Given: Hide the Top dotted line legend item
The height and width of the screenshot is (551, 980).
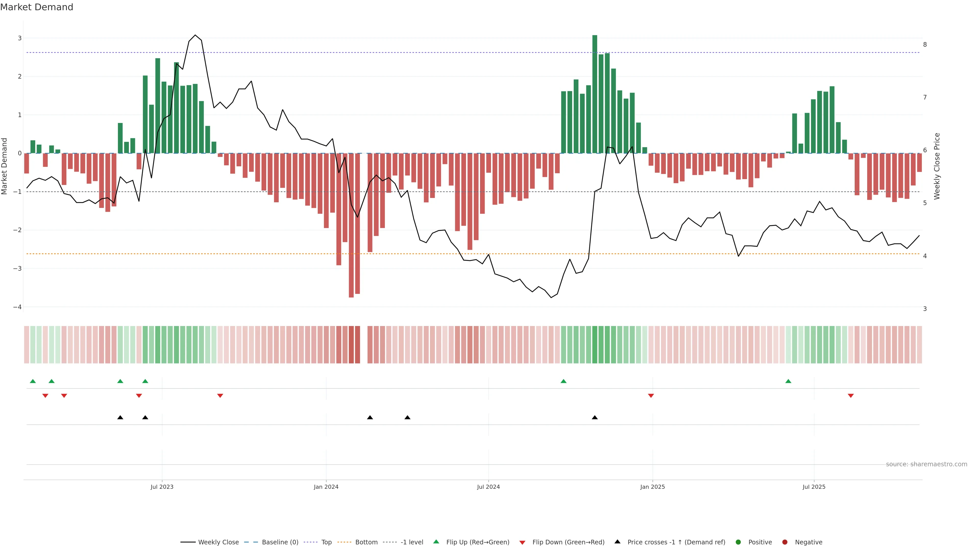Looking at the screenshot, I should pos(326,542).
